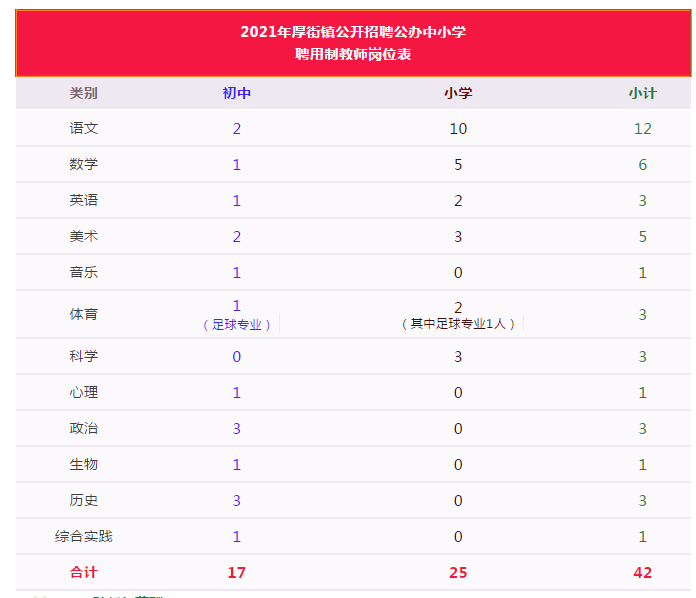Click the '数学' row label
Image resolution: width=696 pixels, height=598 pixels.
point(83,164)
